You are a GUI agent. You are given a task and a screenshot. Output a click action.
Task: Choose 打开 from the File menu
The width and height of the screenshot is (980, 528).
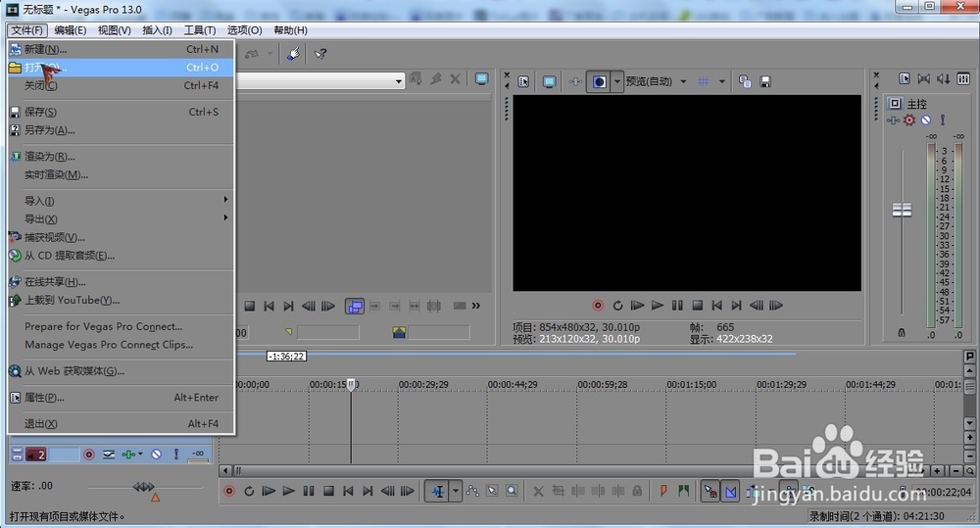pos(122,68)
